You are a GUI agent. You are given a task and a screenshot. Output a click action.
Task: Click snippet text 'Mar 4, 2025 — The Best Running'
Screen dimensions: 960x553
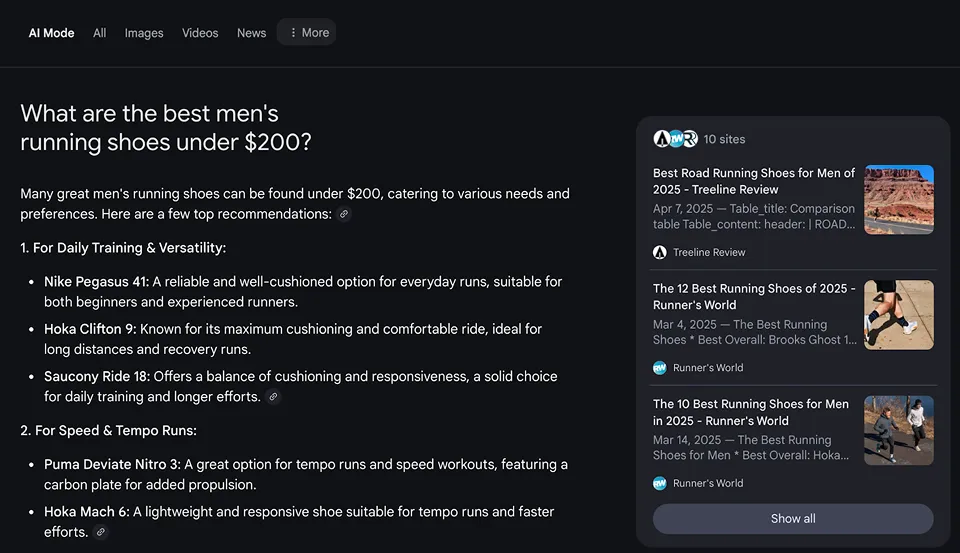(x=740, y=325)
